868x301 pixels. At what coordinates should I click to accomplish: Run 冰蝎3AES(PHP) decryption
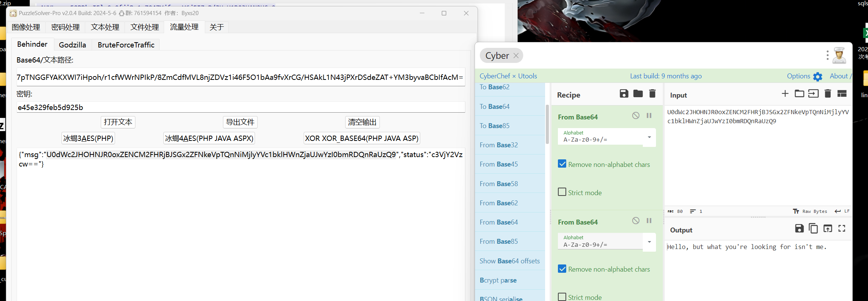(x=88, y=138)
